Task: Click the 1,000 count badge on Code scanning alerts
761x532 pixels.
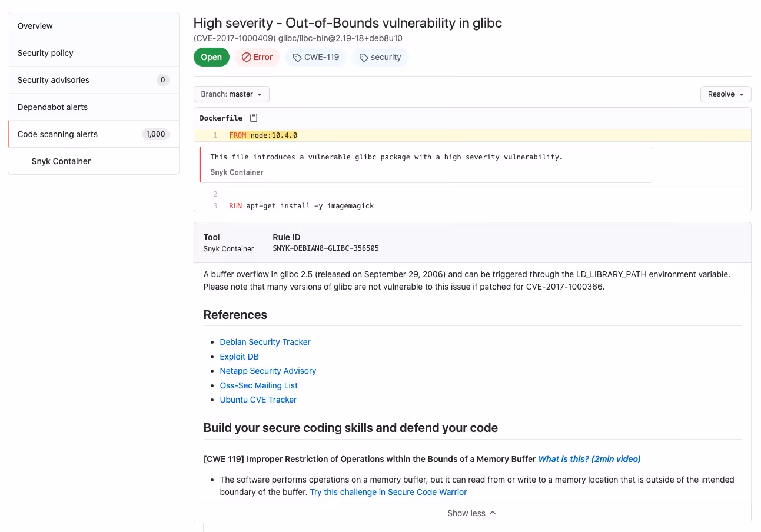Action: pos(155,134)
